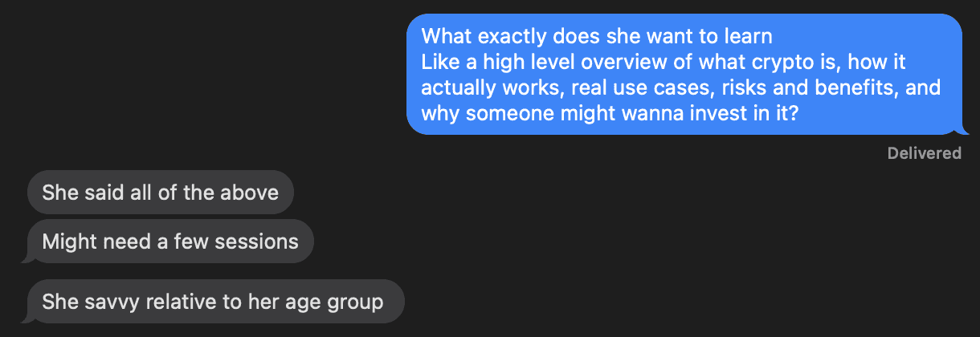980x337 pixels.
Task: Click the "Delivered" status label
Action: coord(924,153)
